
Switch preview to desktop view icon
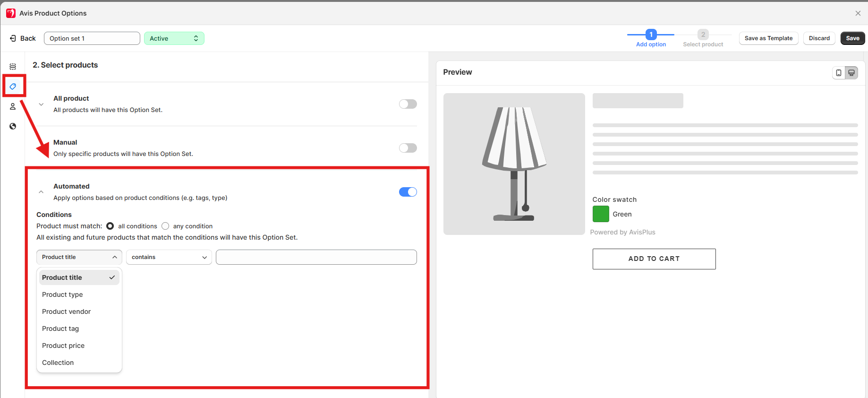[x=851, y=73]
